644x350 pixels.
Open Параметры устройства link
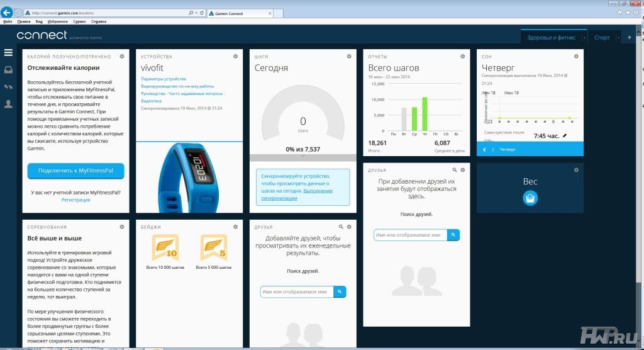click(164, 79)
